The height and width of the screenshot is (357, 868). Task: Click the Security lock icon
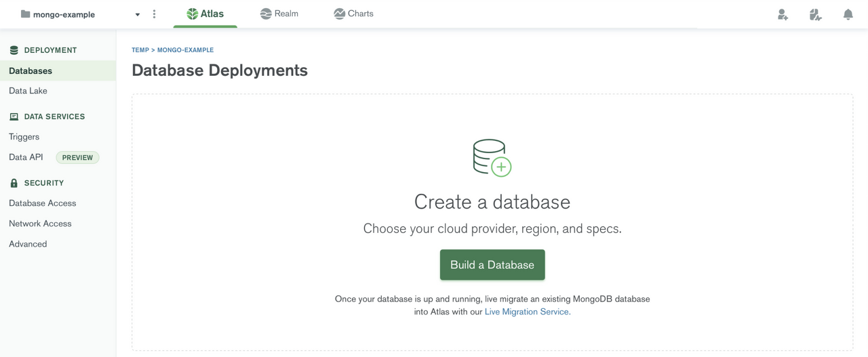pos(14,183)
